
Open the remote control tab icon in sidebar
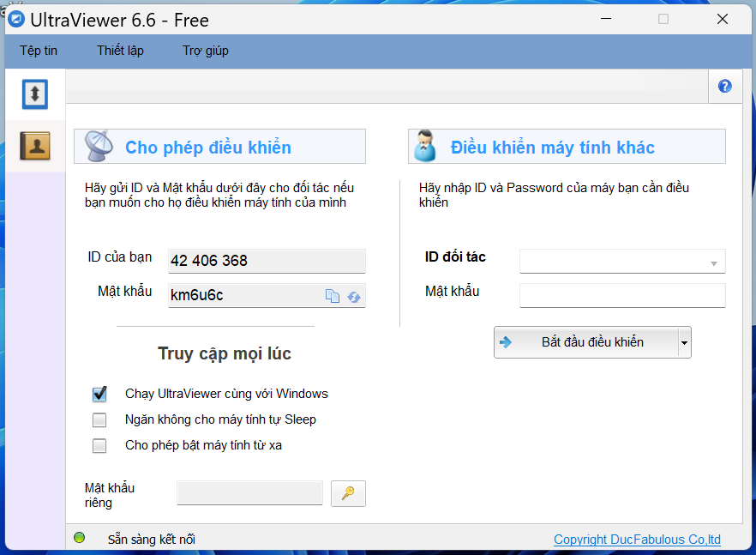click(x=34, y=94)
